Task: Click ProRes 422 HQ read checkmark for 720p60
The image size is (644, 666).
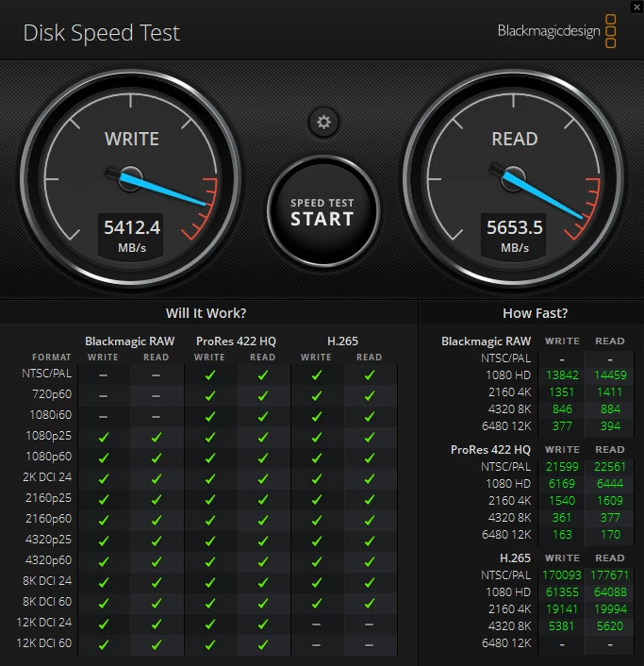Action: pos(263,396)
